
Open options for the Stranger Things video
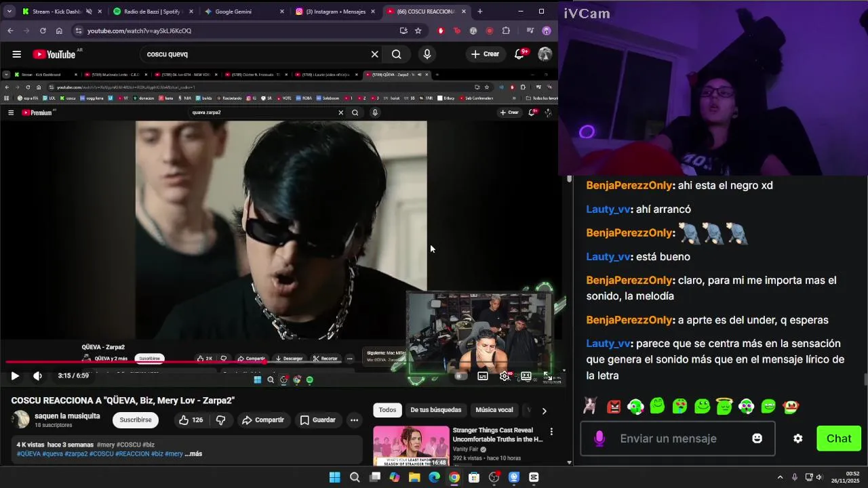pos(551,431)
